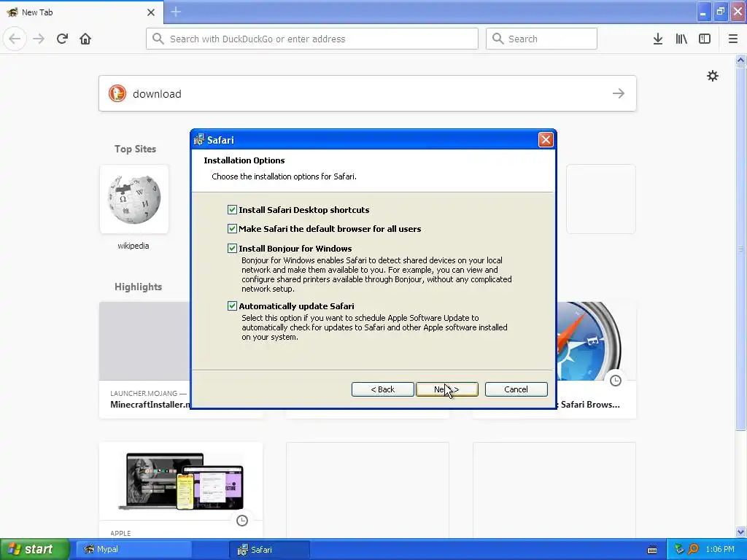Open the MinecraftInstaller highlight card
The image size is (747, 560).
tap(145, 360)
